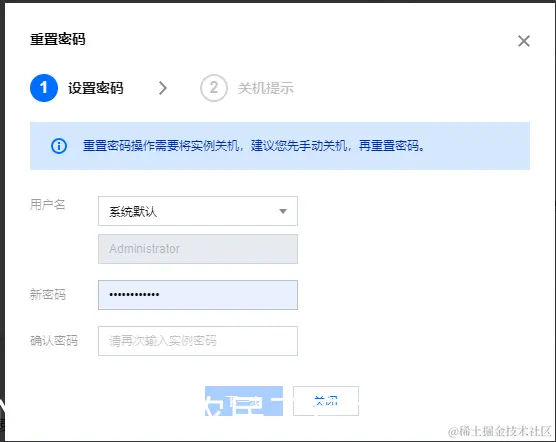
Task: Click the chevron arrow between the steps
Action: click(x=162, y=88)
